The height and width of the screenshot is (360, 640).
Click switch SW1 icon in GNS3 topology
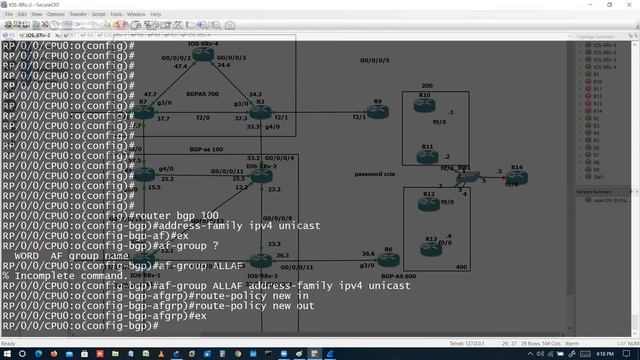click(x=468, y=177)
